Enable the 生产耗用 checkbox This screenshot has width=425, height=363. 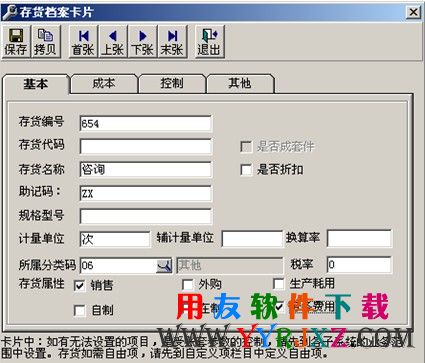coord(279,284)
